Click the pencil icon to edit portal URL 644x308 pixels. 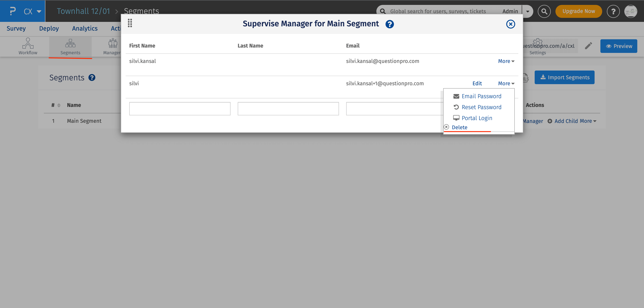[x=589, y=46]
